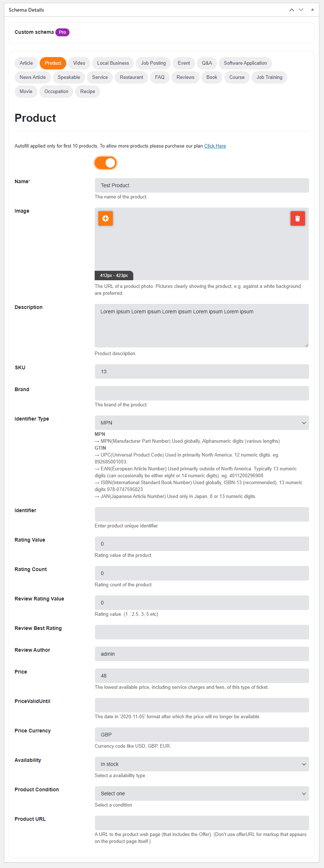The image size is (324, 868).
Task: Click the Product URL input field
Action: tap(202, 823)
